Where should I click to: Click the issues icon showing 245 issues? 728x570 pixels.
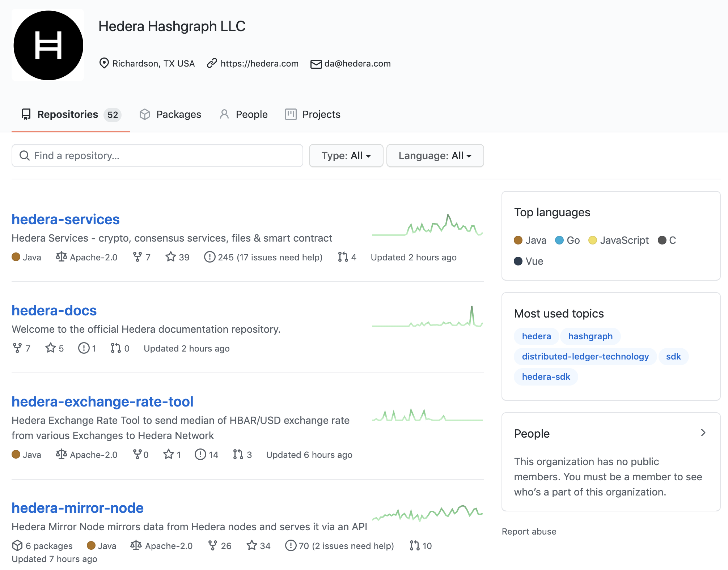(209, 257)
